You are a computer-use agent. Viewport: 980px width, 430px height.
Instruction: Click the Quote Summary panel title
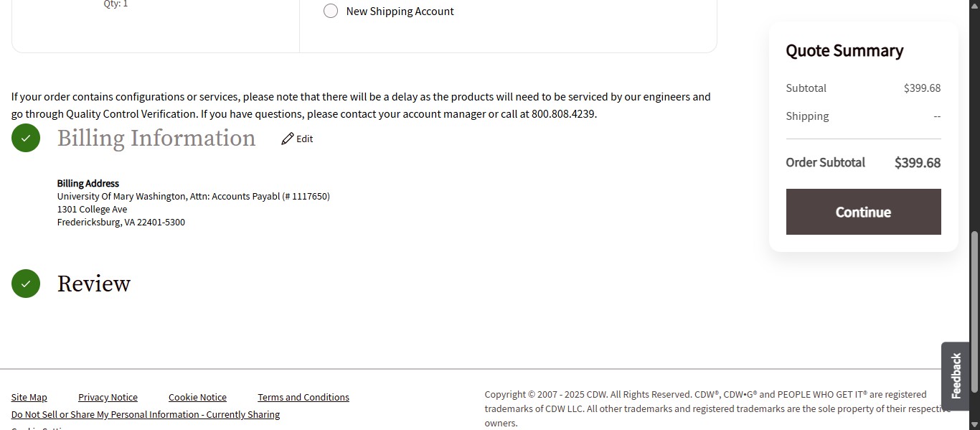point(844,50)
